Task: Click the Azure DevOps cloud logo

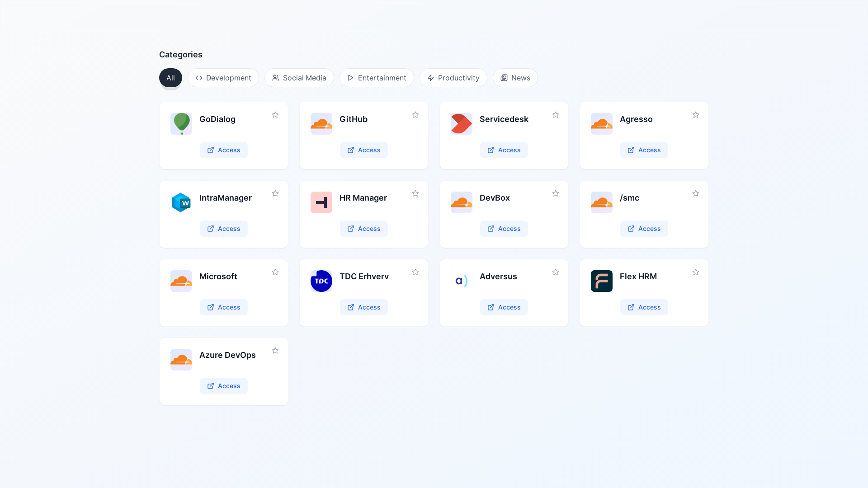Action: point(181,360)
